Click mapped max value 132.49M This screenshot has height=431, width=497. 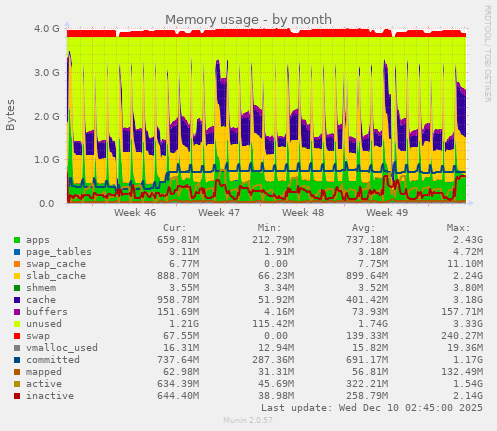[462, 372]
